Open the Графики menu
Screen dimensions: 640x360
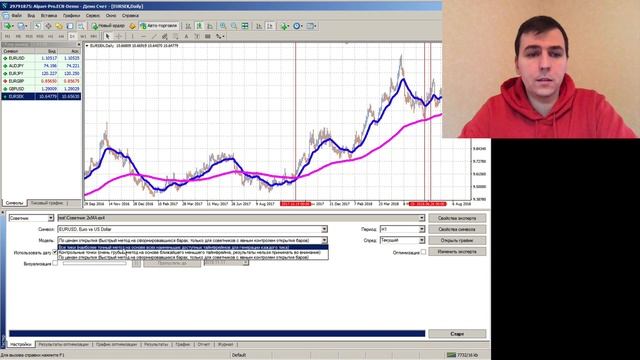pos(71,16)
